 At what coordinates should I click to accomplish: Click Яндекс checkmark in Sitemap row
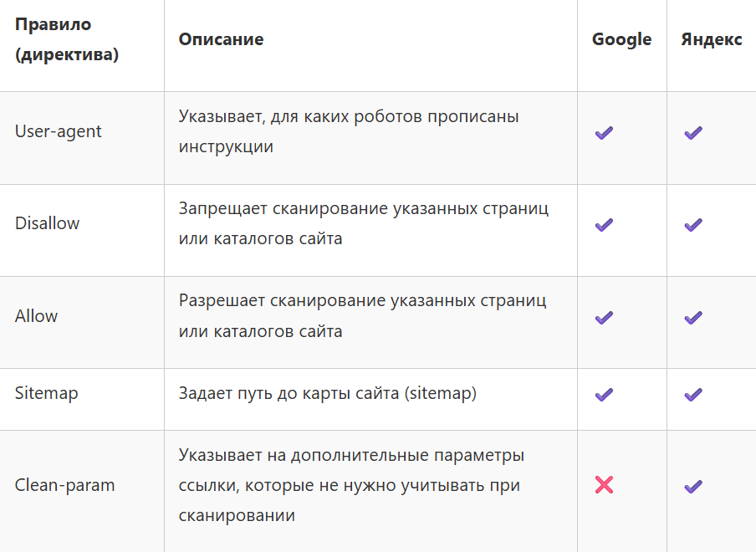[x=692, y=395]
